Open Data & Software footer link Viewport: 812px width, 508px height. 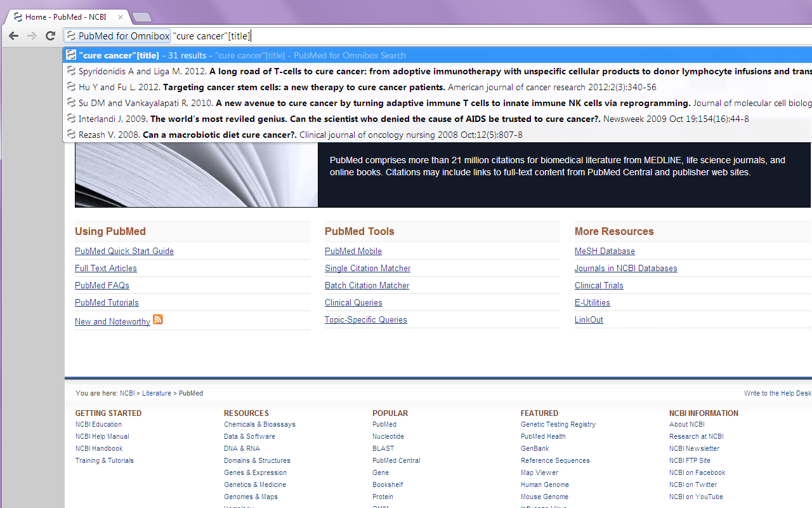pos(249,436)
